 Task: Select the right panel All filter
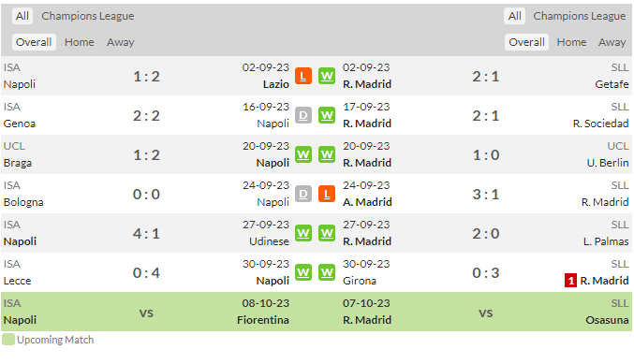click(x=514, y=16)
